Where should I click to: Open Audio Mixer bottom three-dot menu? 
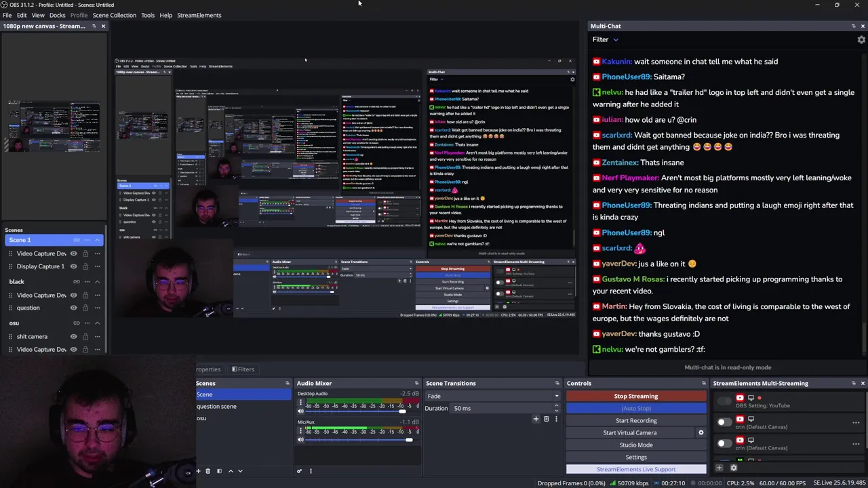311,471
